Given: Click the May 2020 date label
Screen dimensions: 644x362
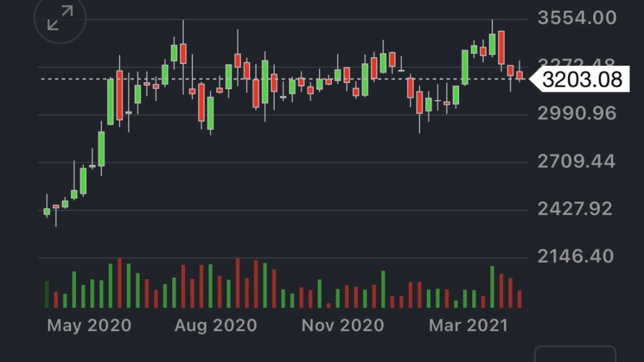Looking at the screenshot, I should (89, 326).
